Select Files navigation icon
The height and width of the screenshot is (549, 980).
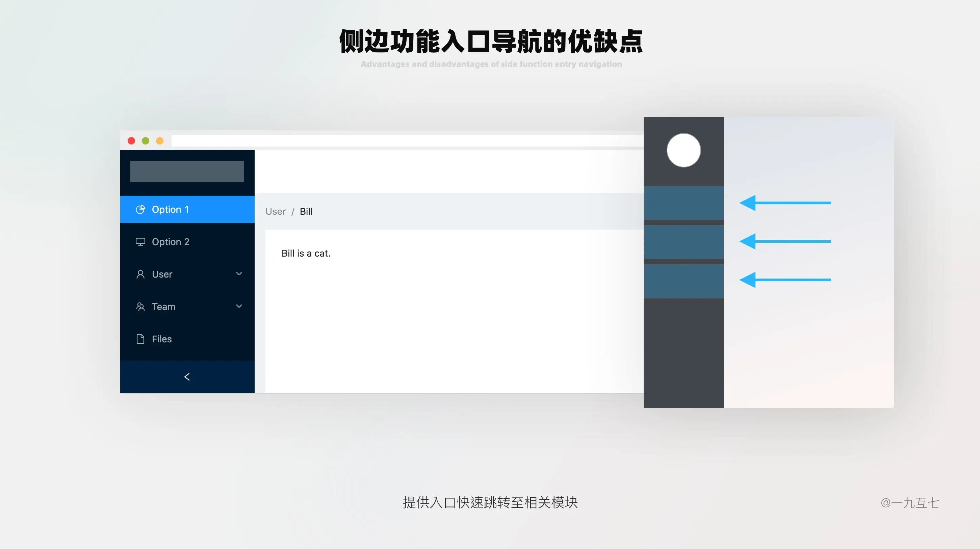pos(140,338)
